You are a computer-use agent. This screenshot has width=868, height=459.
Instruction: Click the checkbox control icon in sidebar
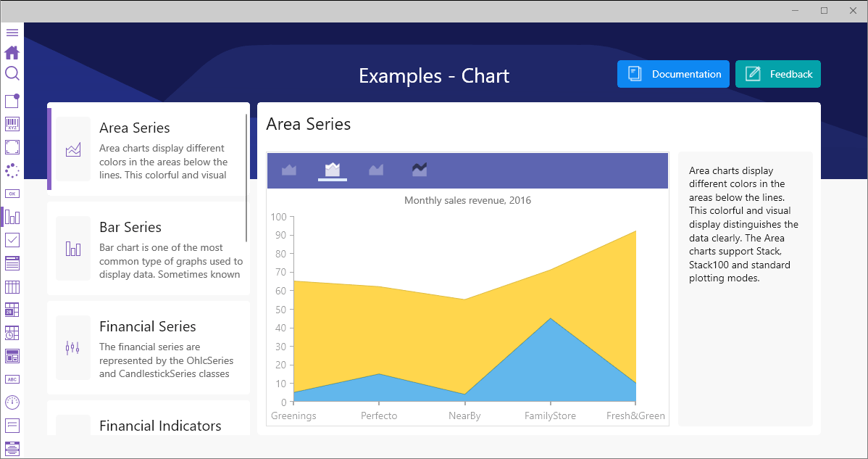(12, 239)
